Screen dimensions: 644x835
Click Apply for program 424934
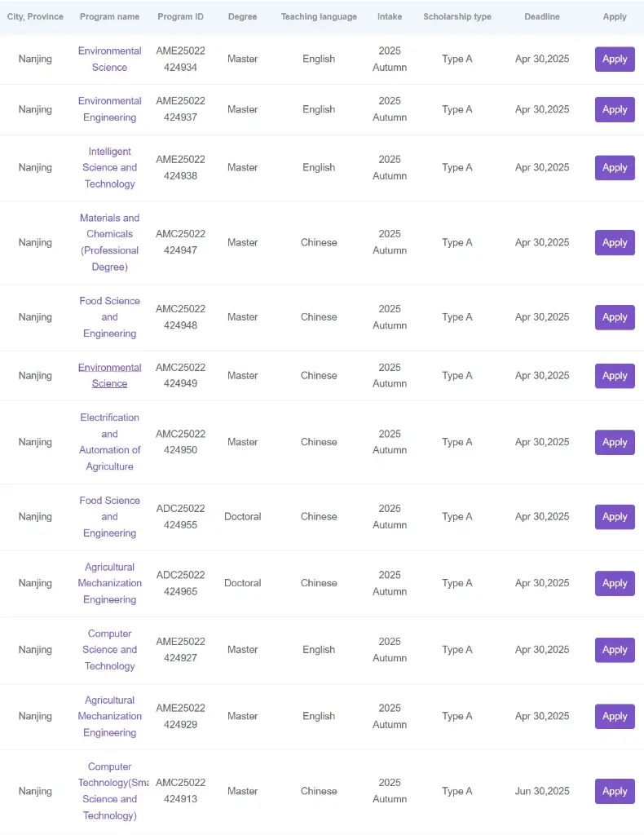point(614,59)
